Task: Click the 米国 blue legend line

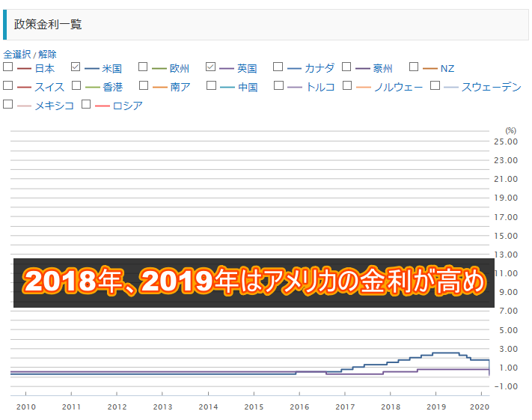Action: (91, 69)
